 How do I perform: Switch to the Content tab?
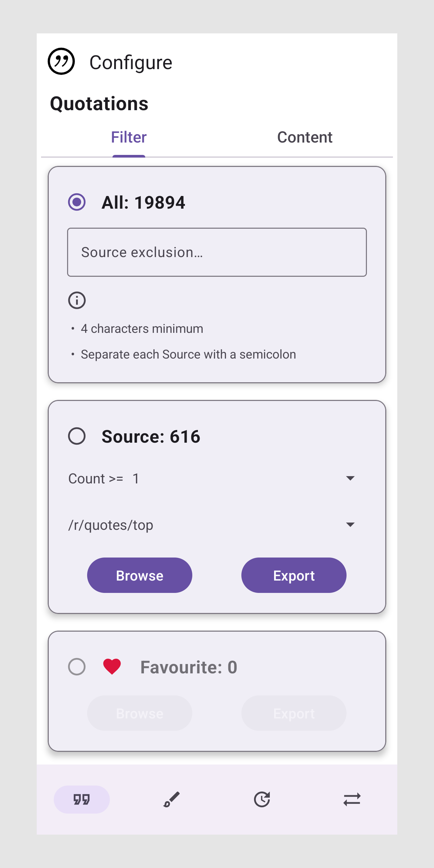tap(304, 138)
